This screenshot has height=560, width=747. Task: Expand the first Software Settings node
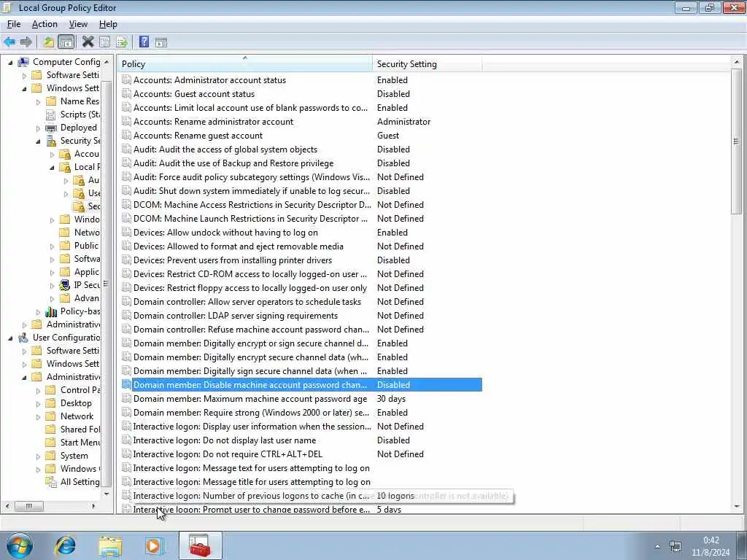coord(24,75)
